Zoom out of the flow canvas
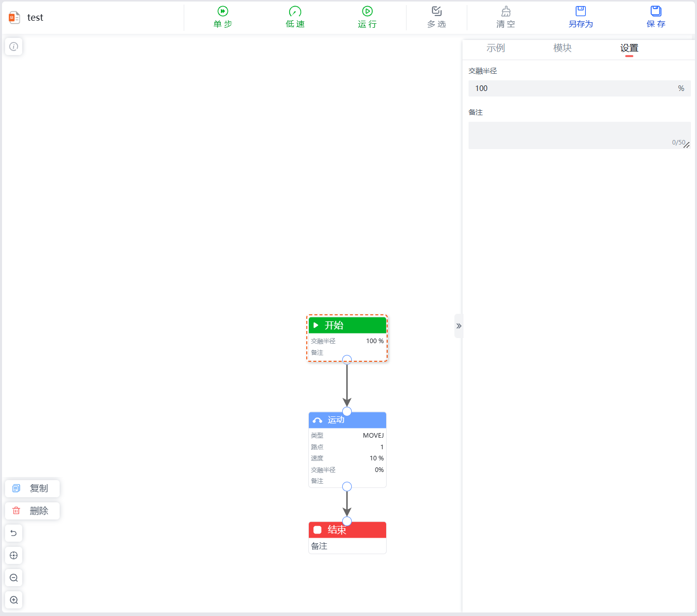 pyautogui.click(x=14, y=578)
